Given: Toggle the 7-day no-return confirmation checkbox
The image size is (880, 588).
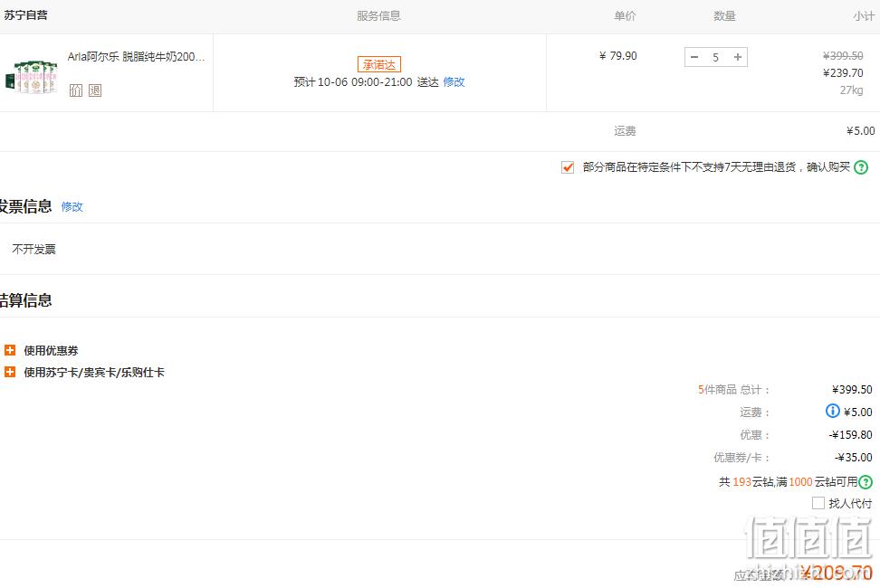Looking at the screenshot, I should [568, 167].
